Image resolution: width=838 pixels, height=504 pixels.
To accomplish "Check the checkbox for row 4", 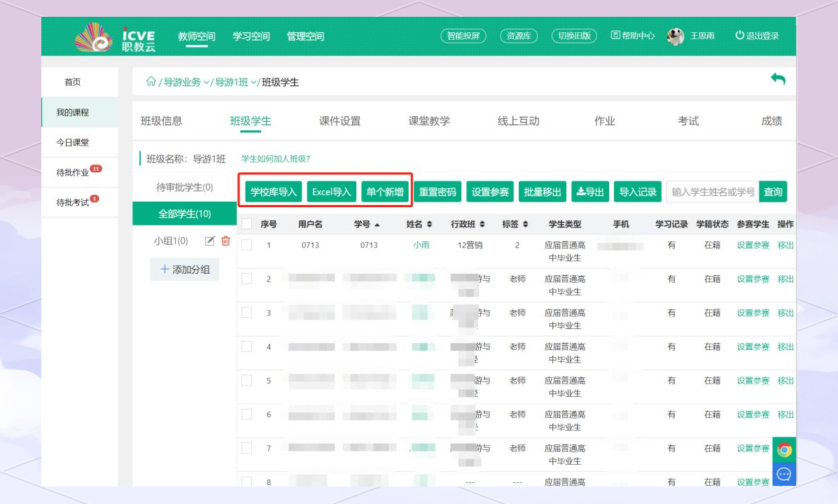I will tap(247, 346).
